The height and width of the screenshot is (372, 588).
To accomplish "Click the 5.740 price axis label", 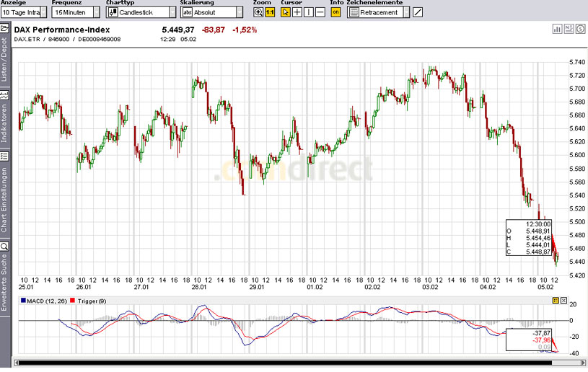I will point(577,62).
